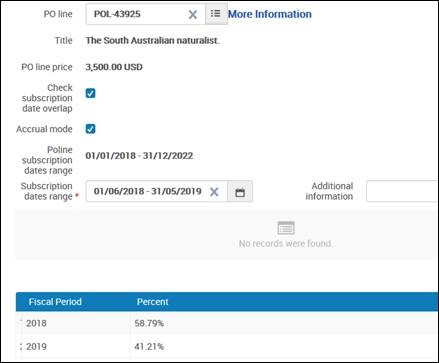Viewport: 439px width, 363px height.
Task: Click the 58.79% percent value
Action: [x=149, y=323]
